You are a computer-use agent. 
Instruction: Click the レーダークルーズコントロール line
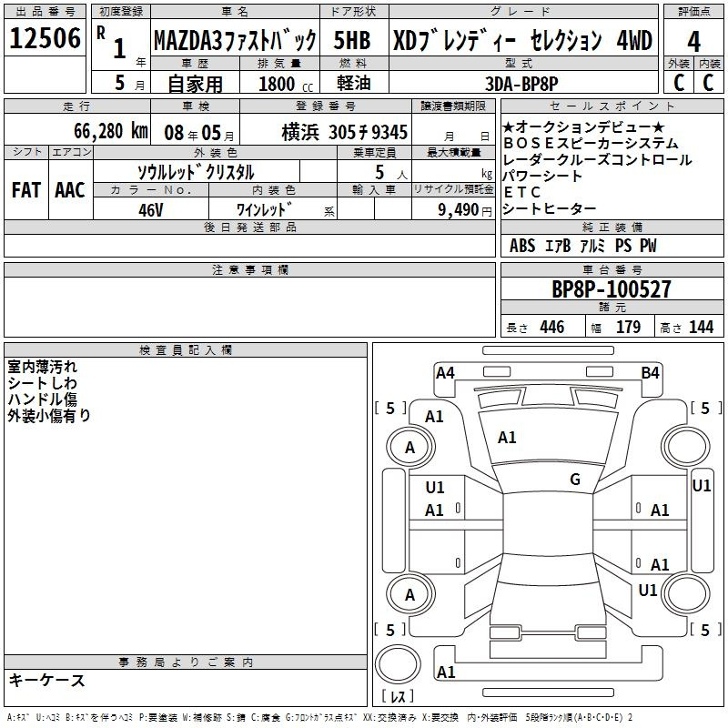597,160
